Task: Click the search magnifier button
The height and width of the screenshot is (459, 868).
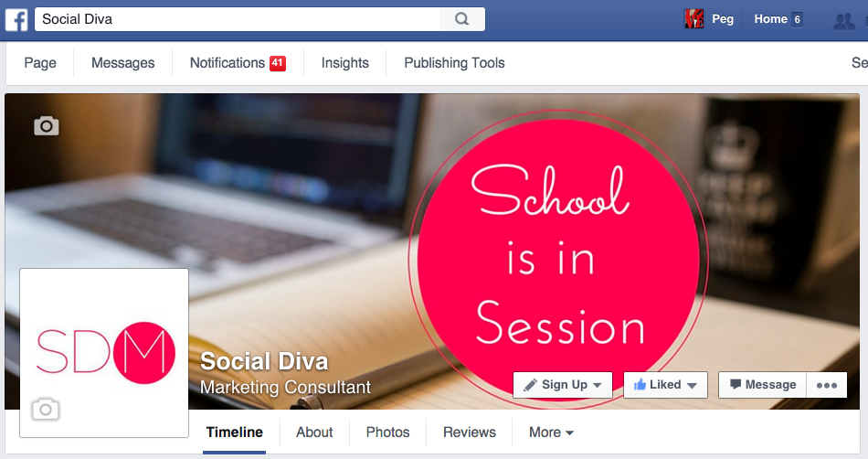Action: pyautogui.click(x=461, y=19)
